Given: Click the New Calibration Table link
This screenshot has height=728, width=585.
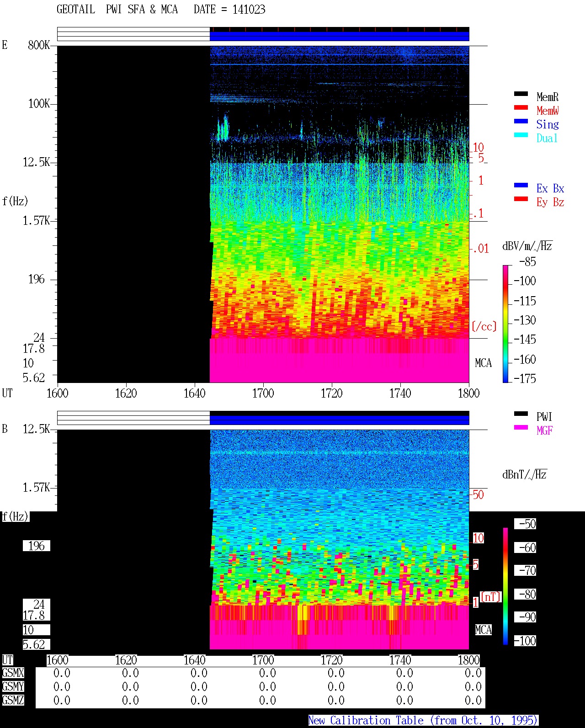Looking at the screenshot, I should click(423, 720).
